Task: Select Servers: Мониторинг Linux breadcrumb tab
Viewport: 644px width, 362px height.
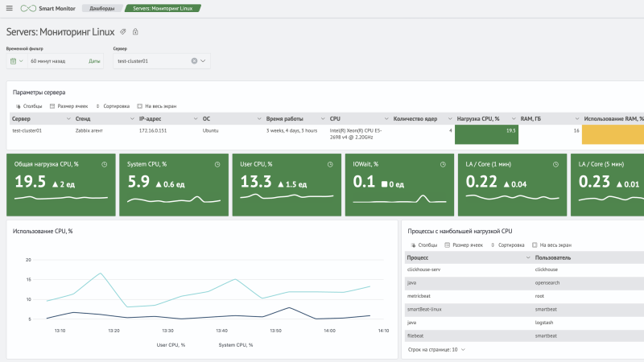Action: 163,8
